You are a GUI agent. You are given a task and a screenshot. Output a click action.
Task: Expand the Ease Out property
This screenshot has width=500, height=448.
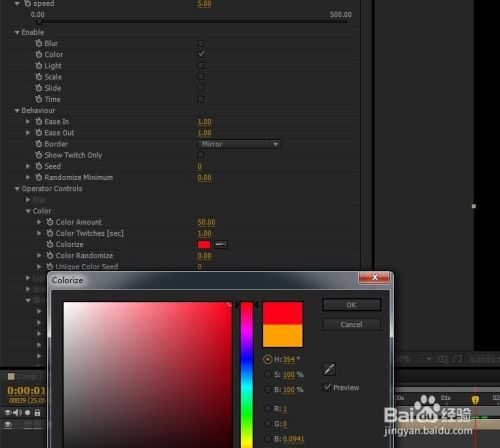[28, 133]
